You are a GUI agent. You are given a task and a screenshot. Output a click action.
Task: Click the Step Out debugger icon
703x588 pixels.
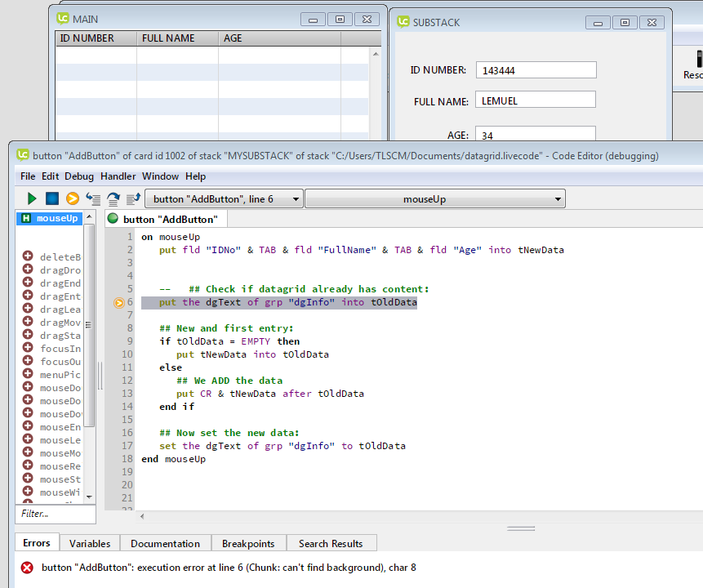(133, 198)
